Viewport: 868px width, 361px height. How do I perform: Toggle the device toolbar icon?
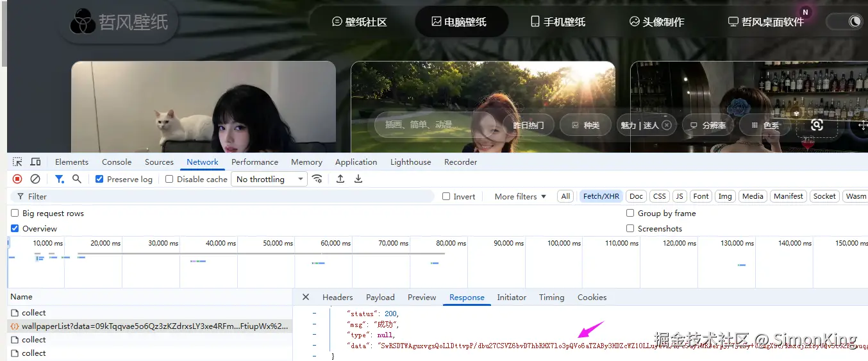pos(35,162)
